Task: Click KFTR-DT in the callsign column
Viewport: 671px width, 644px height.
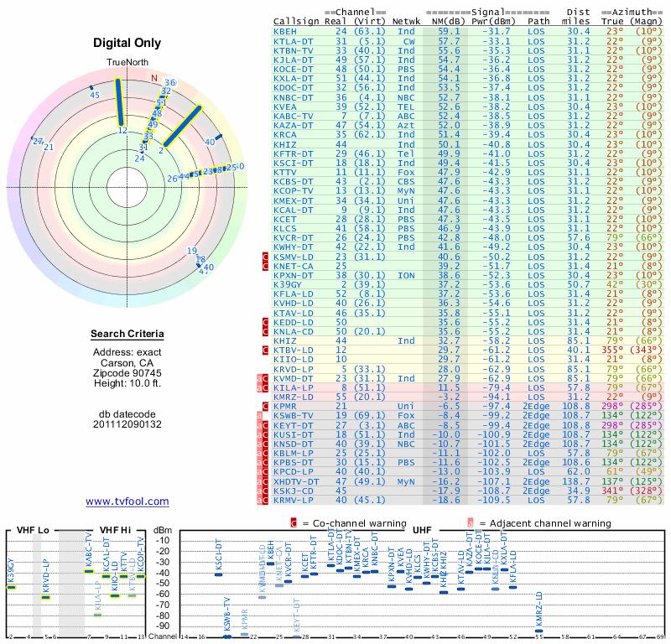Action: point(293,153)
